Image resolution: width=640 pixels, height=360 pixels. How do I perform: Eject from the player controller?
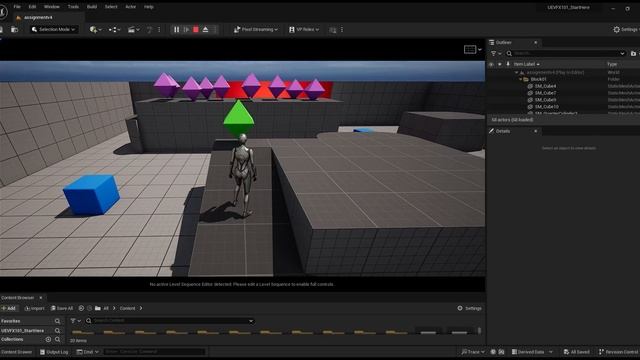click(206, 29)
